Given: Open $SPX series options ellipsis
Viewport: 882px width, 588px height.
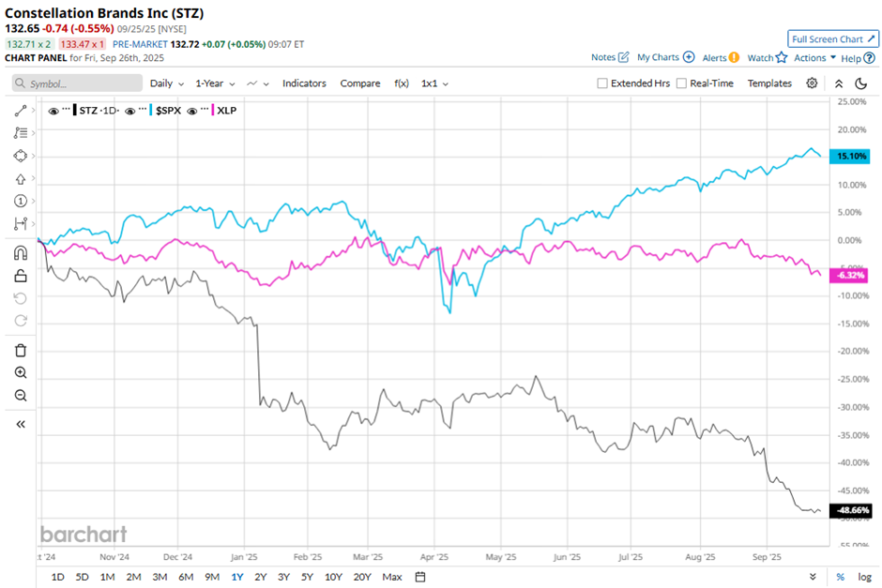Looking at the screenshot, I should (143, 109).
